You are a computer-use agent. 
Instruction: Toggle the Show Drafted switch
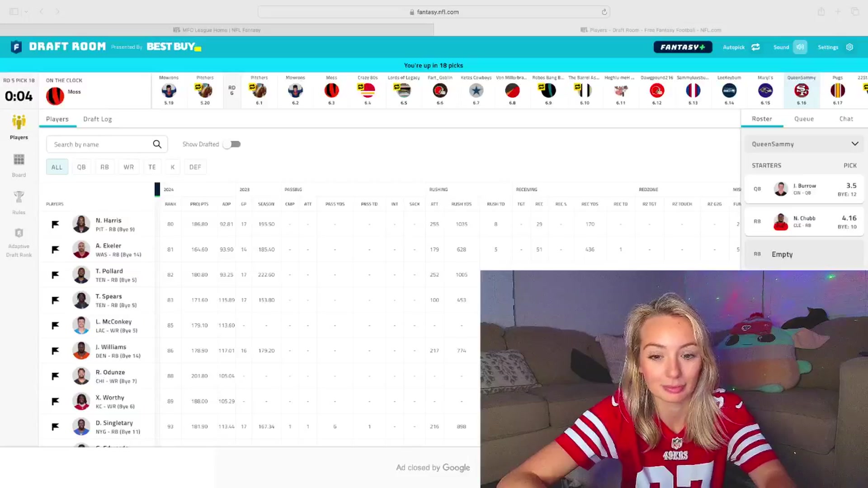(232, 144)
